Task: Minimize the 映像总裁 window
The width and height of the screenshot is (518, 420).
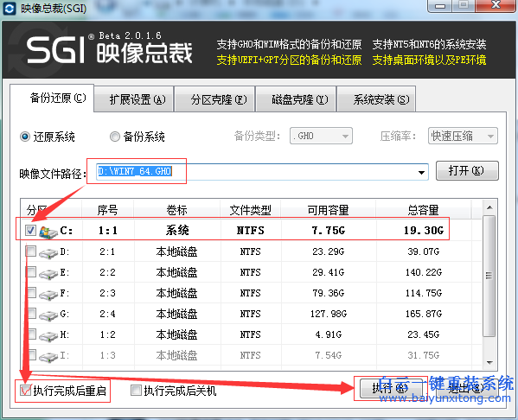Action: tap(439, 5)
